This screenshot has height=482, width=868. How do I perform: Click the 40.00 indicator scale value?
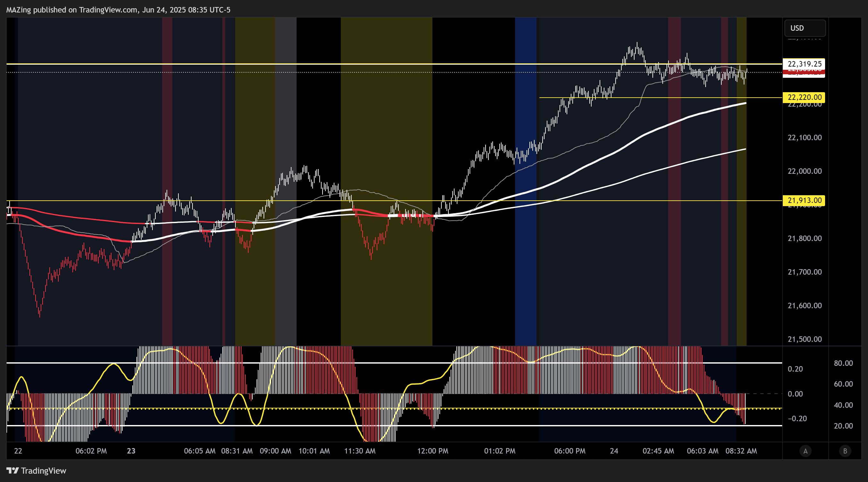[x=843, y=405]
